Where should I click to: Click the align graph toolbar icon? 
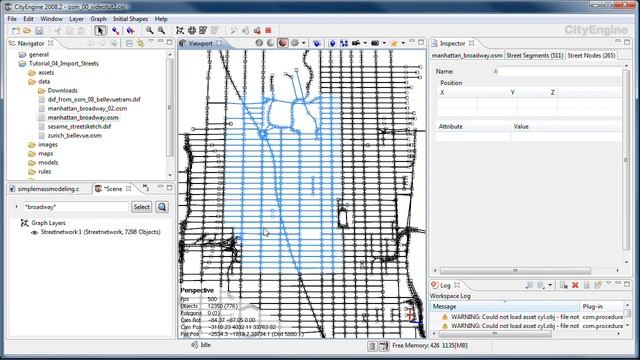pos(203,31)
